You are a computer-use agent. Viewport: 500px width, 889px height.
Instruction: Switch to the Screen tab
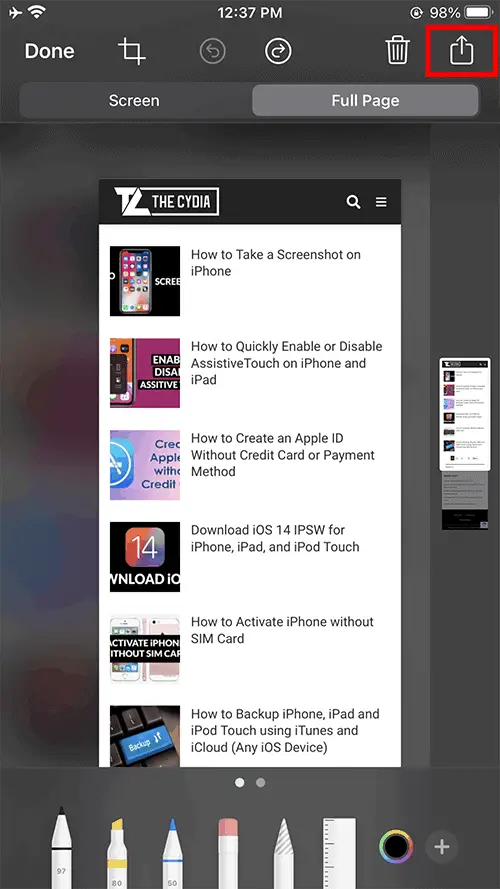[x=134, y=100]
